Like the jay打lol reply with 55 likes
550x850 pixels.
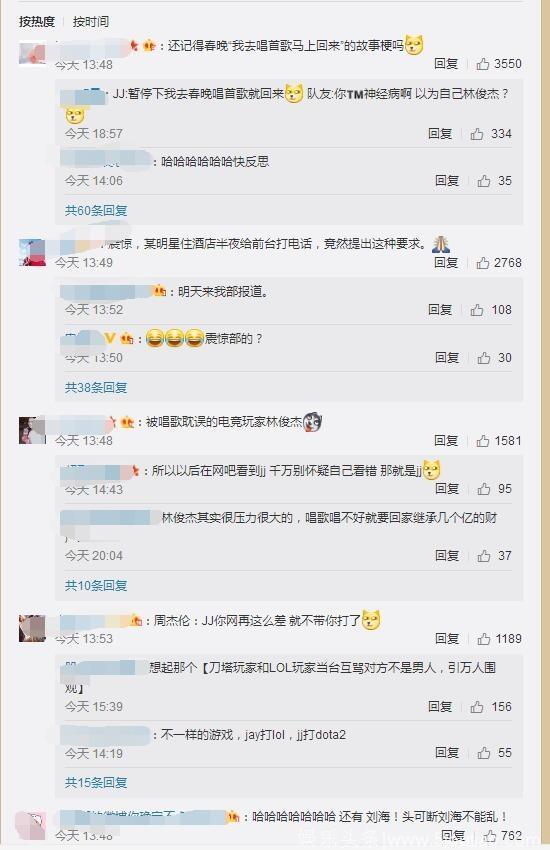[x=484, y=753]
